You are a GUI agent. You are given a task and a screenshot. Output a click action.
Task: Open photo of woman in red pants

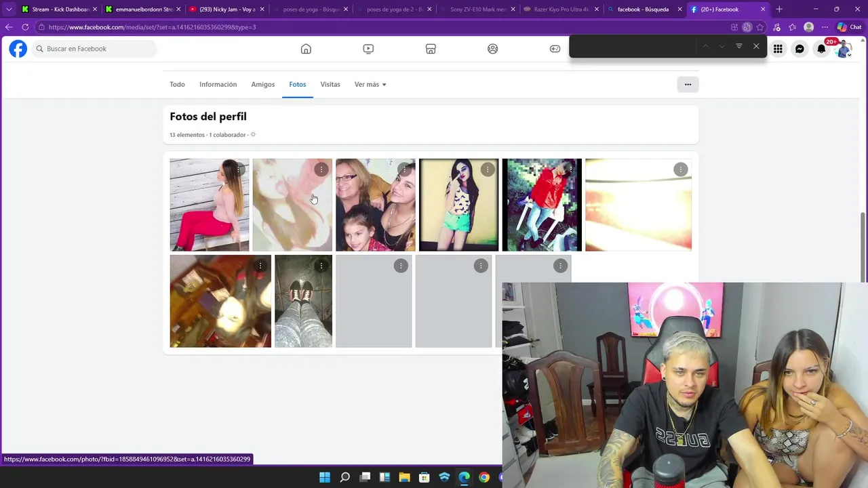[x=210, y=205]
